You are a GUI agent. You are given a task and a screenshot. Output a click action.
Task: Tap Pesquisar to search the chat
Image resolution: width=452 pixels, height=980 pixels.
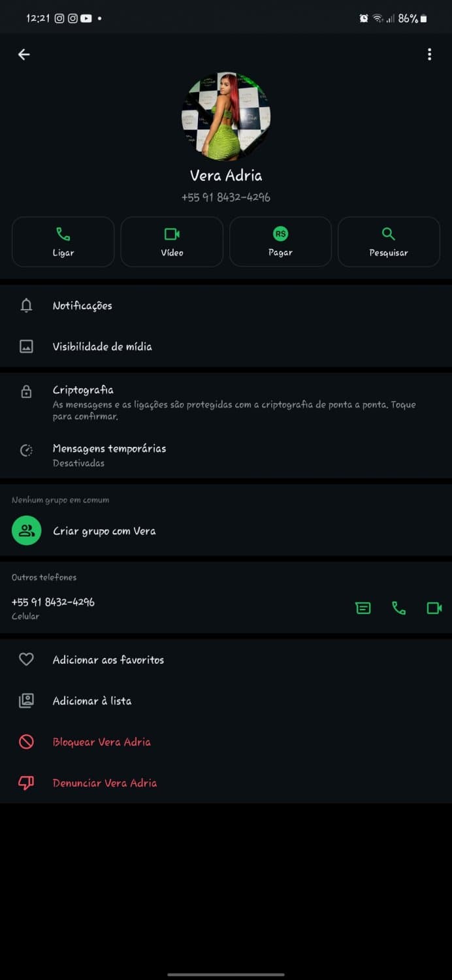[x=389, y=242]
